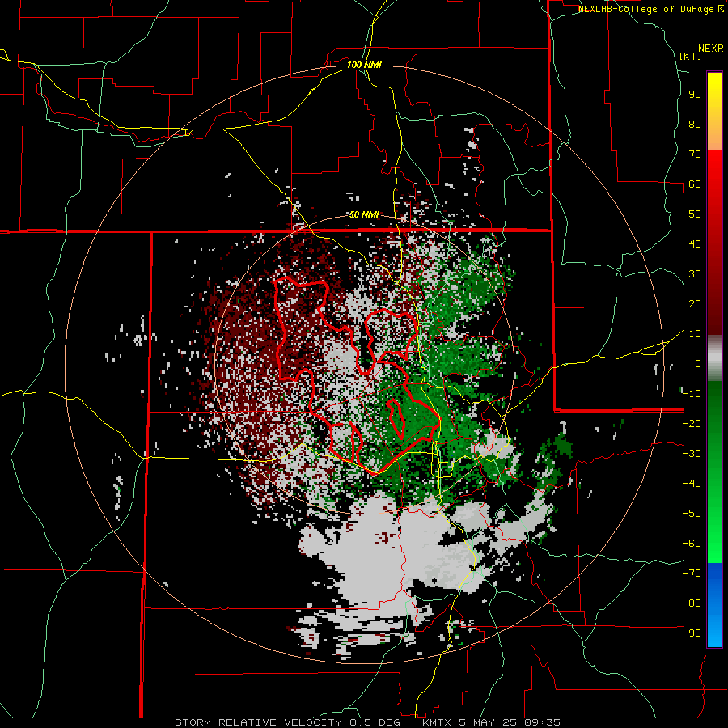Pick the gray zero-velocity segment of color bar

tap(714, 358)
